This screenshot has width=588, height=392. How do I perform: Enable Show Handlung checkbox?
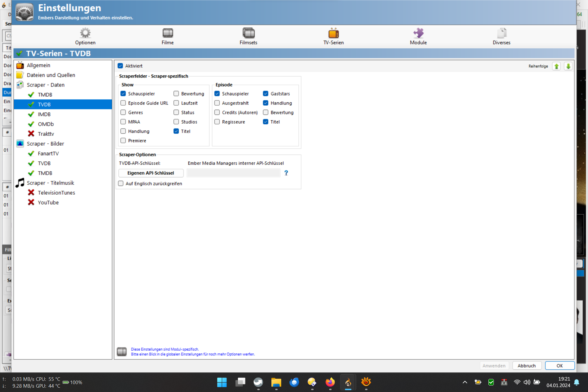pyautogui.click(x=123, y=131)
